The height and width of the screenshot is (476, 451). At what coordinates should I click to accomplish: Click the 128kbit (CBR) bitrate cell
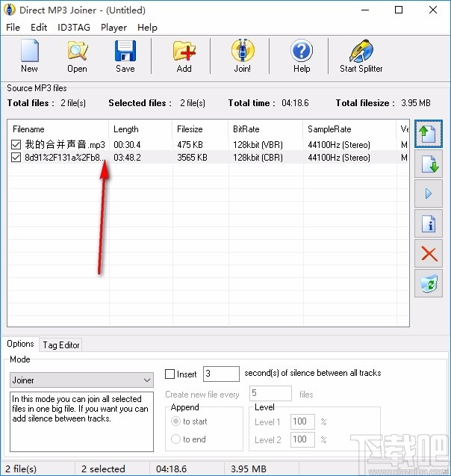[258, 157]
